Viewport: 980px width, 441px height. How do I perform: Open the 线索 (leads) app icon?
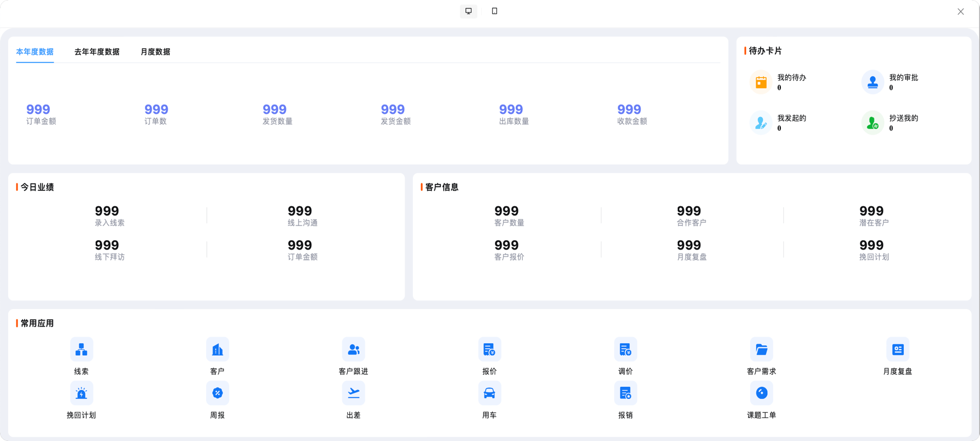(x=81, y=350)
